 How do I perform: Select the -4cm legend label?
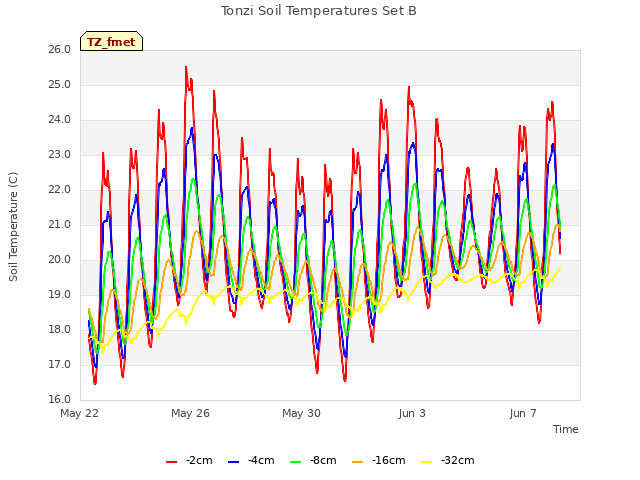coord(261,460)
